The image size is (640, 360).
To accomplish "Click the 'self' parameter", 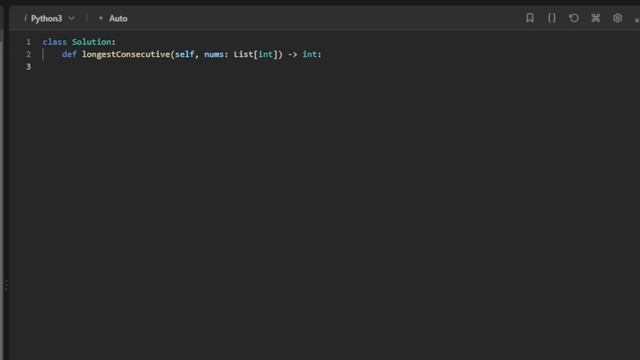I will [184, 54].
